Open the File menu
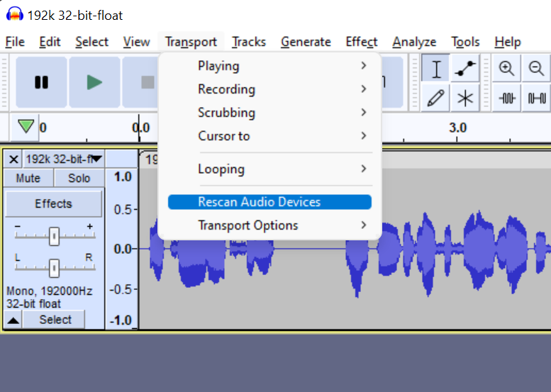The height and width of the screenshot is (392, 551). (x=15, y=42)
